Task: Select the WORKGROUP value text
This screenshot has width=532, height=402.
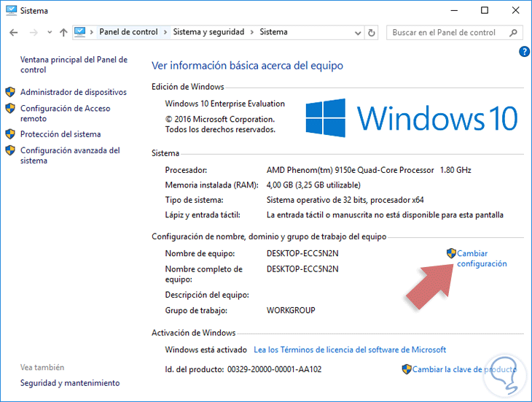Action: click(x=291, y=310)
